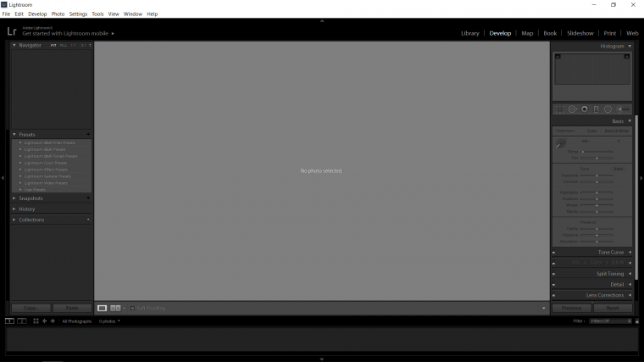Switch to Loupe view in toolbar
The height and width of the screenshot is (362, 644).
[x=102, y=309]
